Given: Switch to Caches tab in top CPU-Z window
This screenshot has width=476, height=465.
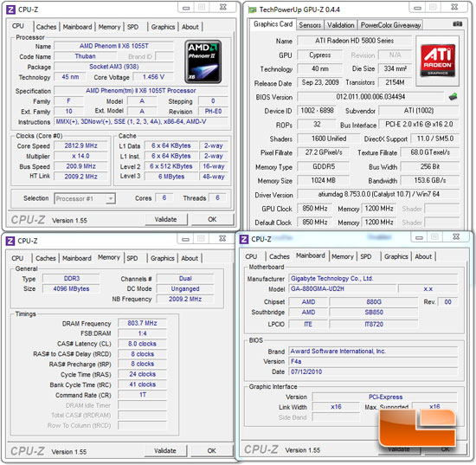Looking at the screenshot, I should coord(46,27).
